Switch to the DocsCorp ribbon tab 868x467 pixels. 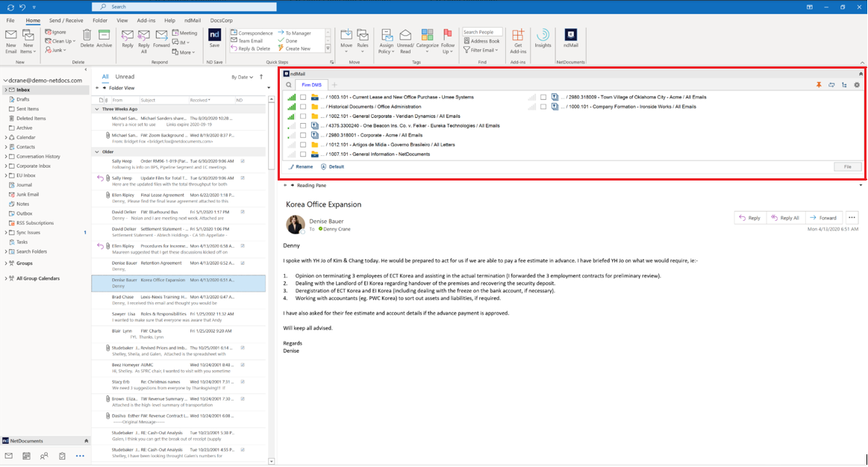[x=222, y=20]
